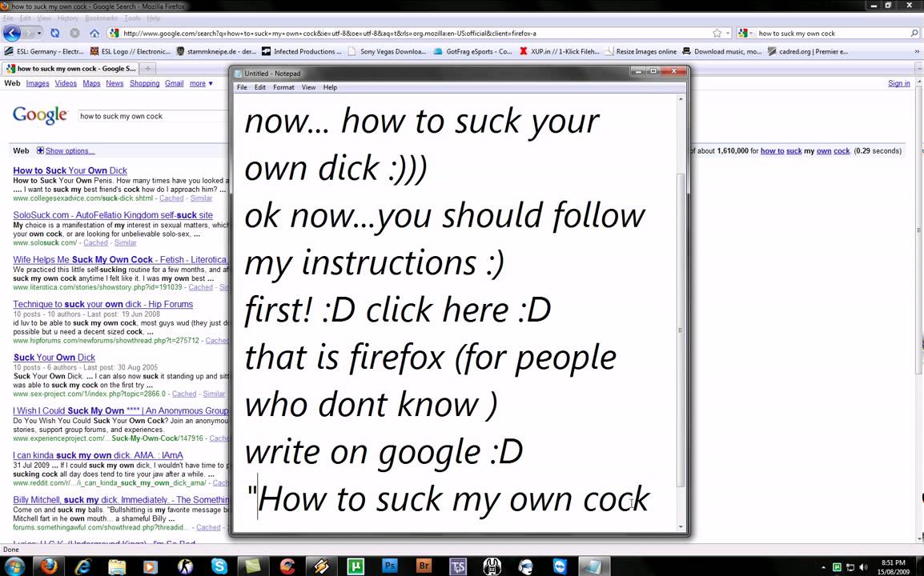
Task: Open Skype from the taskbar
Action: pyautogui.click(x=219, y=566)
